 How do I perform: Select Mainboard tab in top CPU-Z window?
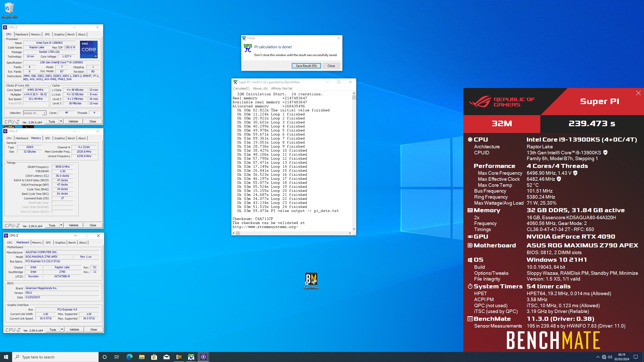22,34
